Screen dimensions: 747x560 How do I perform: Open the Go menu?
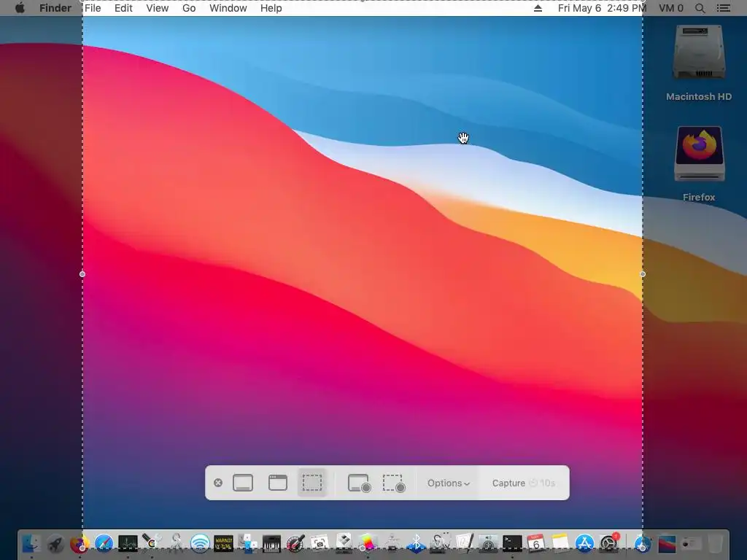189,8
